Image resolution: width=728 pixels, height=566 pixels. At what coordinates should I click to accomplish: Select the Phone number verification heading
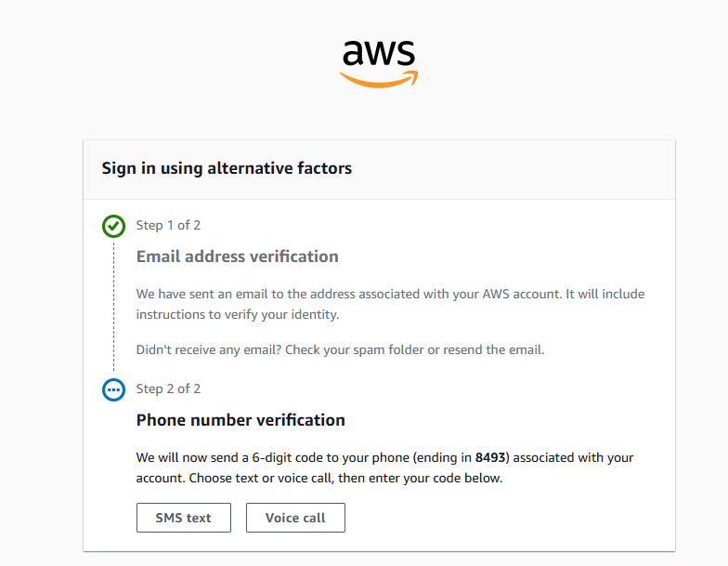tap(240, 420)
